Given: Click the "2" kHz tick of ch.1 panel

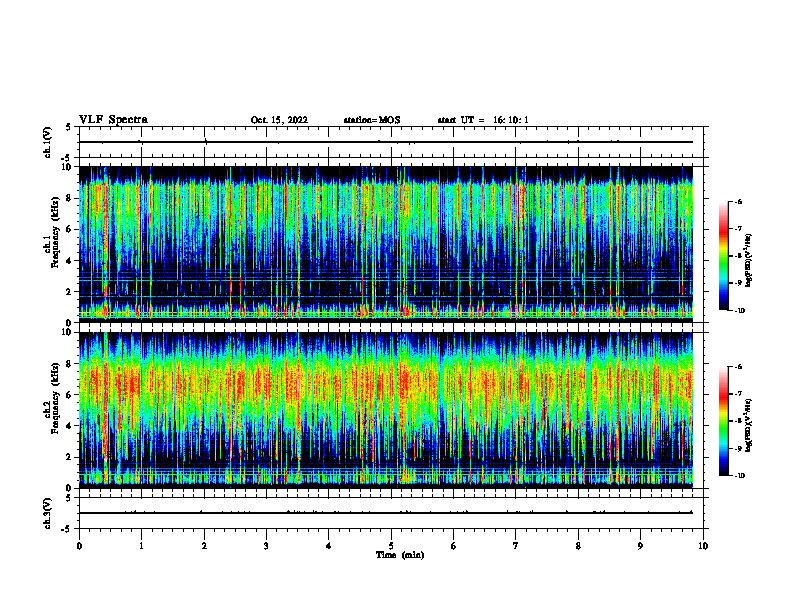Looking at the screenshot, I should pyautogui.click(x=69, y=292).
